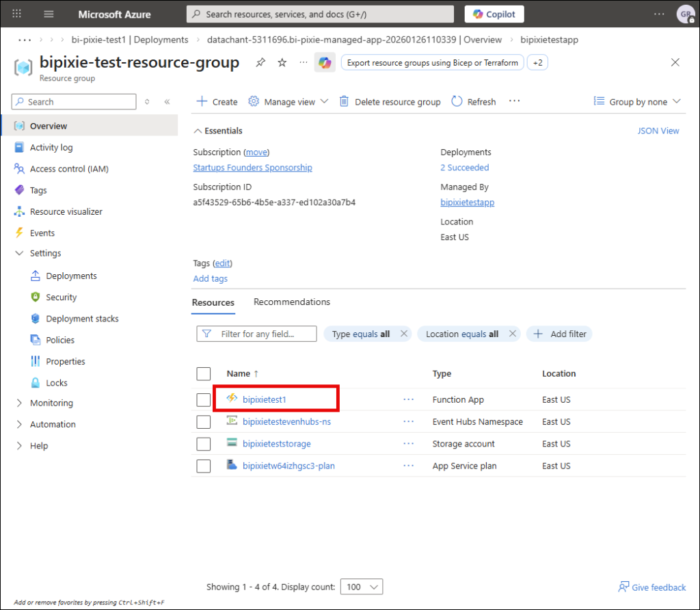Open more options for bipixieteststorage row

tap(409, 444)
